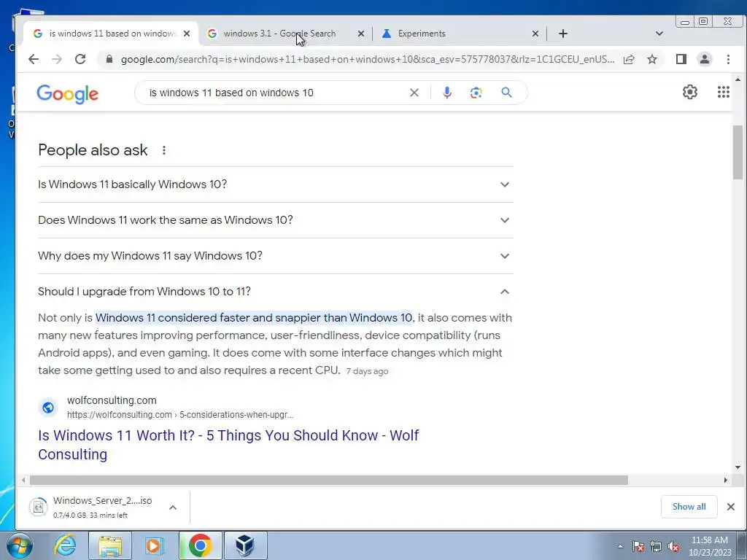This screenshot has height=560, width=747.
Task: Click inside the Google search field
Action: click(x=274, y=93)
